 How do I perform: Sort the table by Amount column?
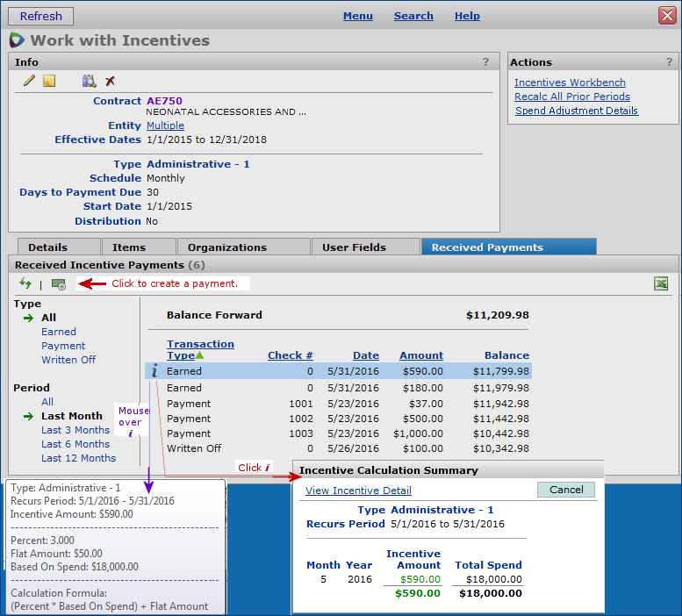[421, 355]
